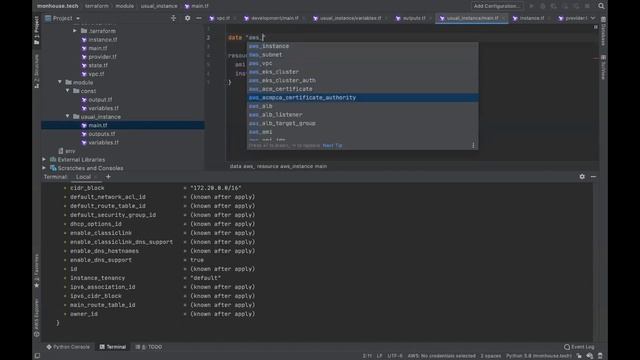This screenshot has height=360, width=640.
Task: Open Terminal panel gear settings
Action: [582, 177]
